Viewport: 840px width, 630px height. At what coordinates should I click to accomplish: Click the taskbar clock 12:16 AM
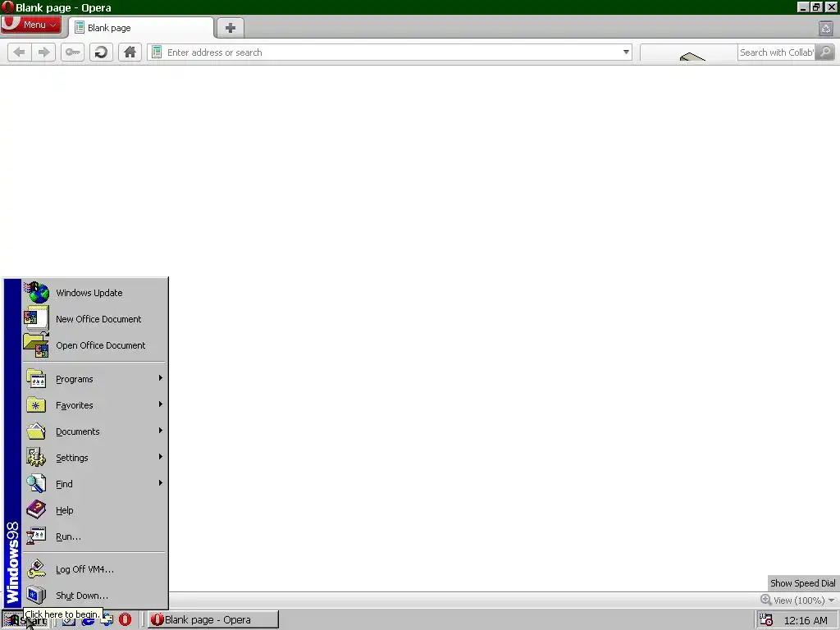(806, 620)
